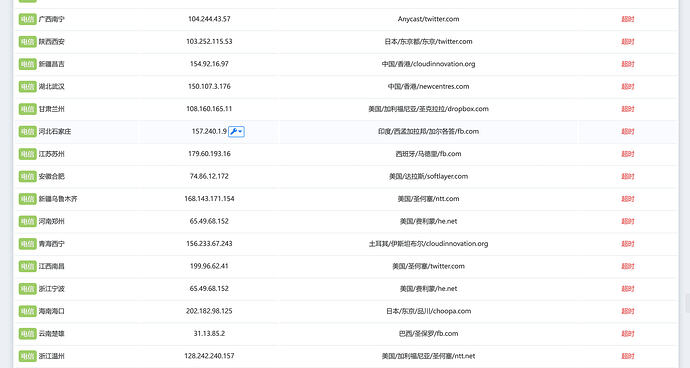Click the 电信 badge for 青海西宁
The height and width of the screenshot is (368, 690).
pyautogui.click(x=27, y=244)
